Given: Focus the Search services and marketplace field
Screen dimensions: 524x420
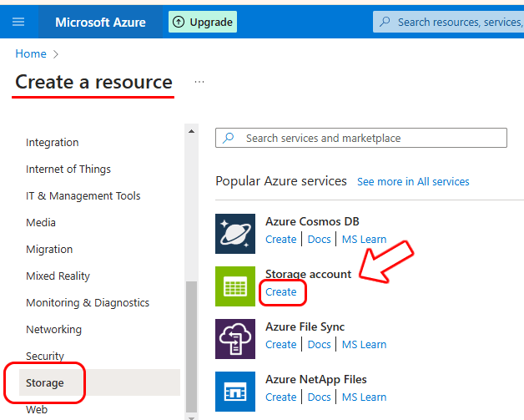Looking at the screenshot, I should point(361,138).
